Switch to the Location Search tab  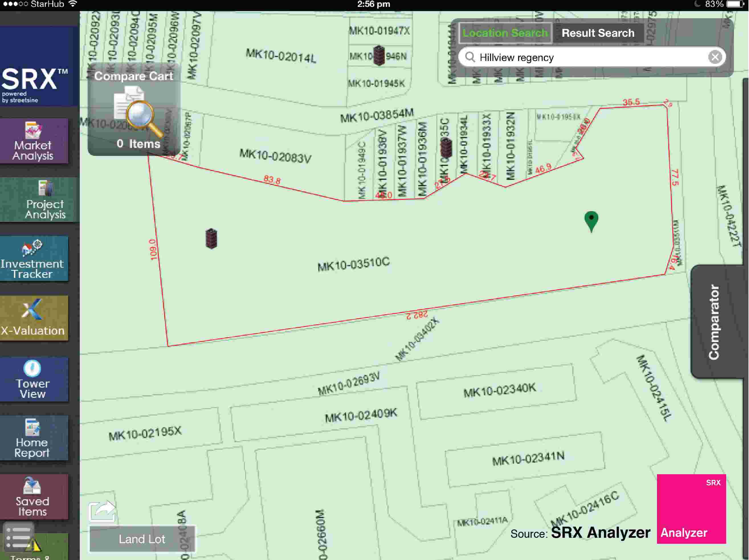point(505,33)
